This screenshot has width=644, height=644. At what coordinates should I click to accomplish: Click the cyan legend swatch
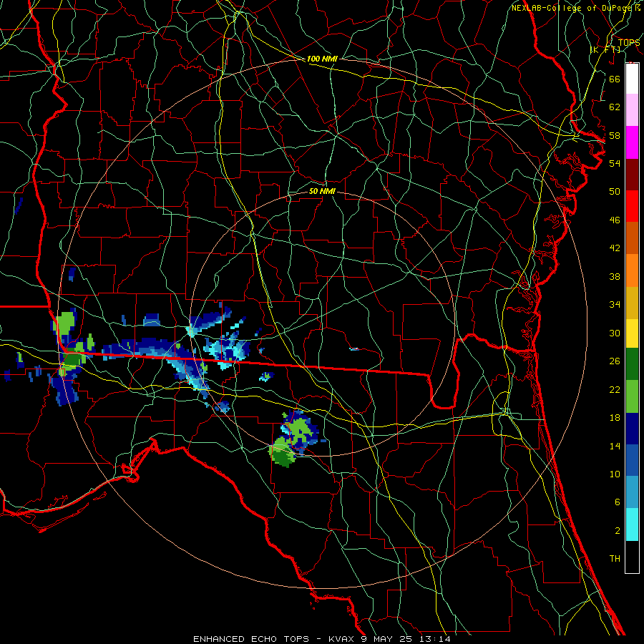tap(632, 525)
